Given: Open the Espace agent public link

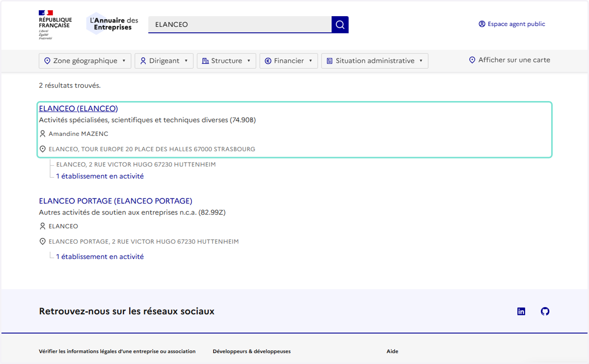Looking at the screenshot, I should (x=512, y=24).
